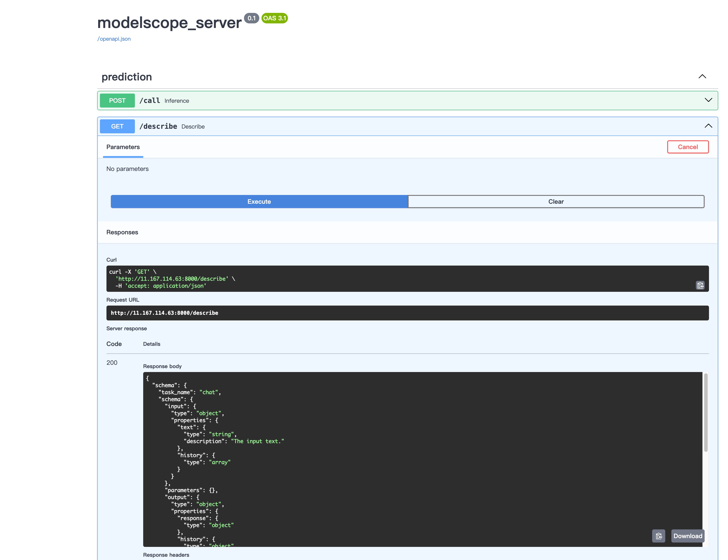This screenshot has width=728, height=560.
Task: Expand the POST /call operation
Action: click(708, 100)
